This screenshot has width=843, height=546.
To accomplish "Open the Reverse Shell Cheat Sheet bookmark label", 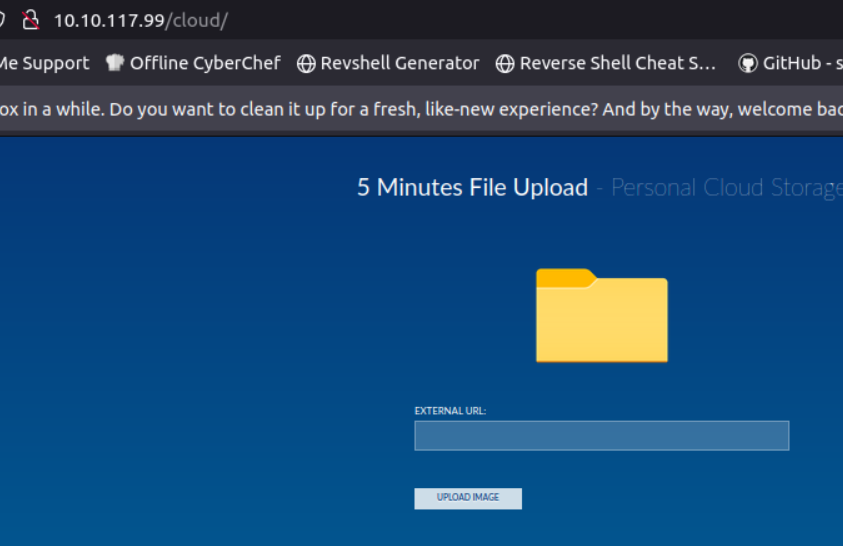I will 618,63.
